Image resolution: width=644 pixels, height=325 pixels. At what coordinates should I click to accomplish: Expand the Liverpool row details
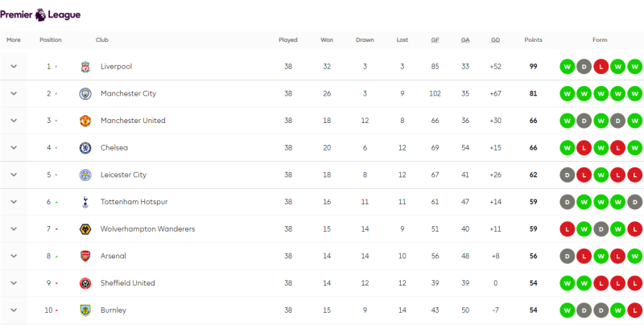[14, 67]
